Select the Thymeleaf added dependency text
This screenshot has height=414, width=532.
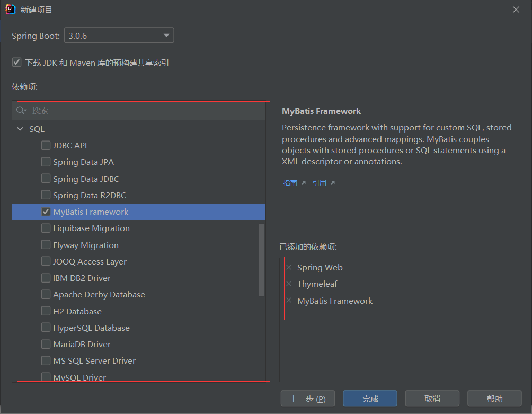[317, 284]
